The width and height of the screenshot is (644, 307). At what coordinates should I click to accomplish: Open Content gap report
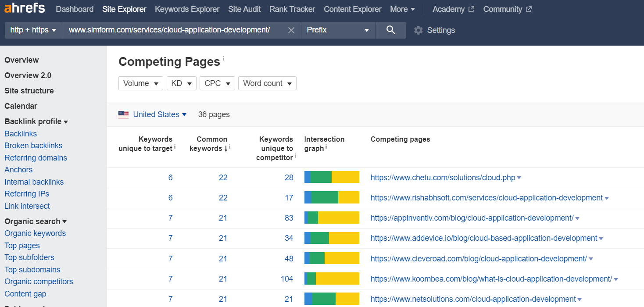click(25, 294)
